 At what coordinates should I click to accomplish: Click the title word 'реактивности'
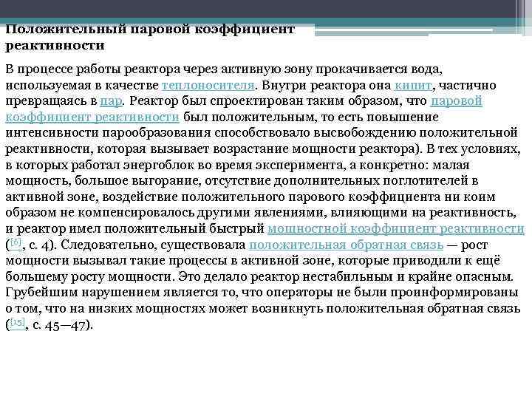point(55,45)
